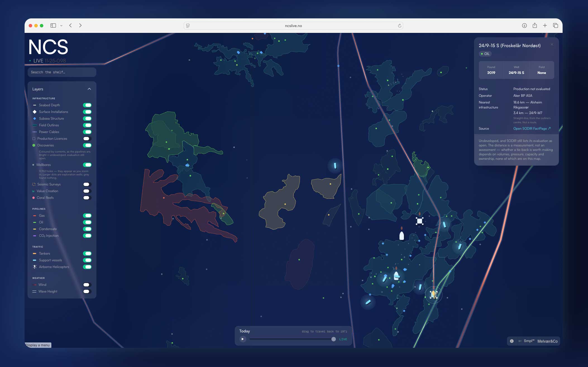
Task: Click the show tab overview icon
Action: tap(556, 25)
